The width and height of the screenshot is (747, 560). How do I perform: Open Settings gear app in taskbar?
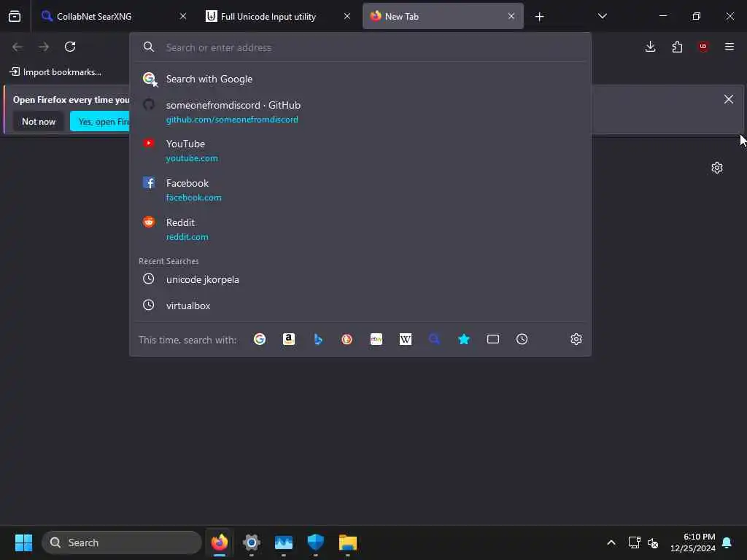pos(252,542)
